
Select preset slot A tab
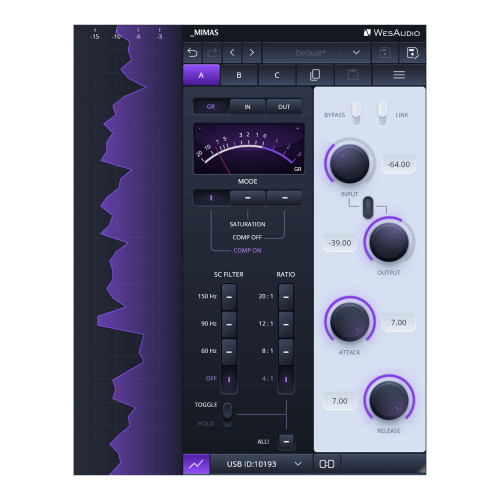[x=201, y=75]
